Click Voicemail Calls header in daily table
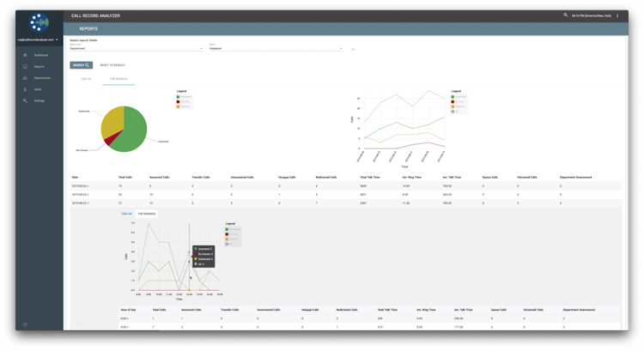This screenshot has width=644, height=351. (x=527, y=178)
